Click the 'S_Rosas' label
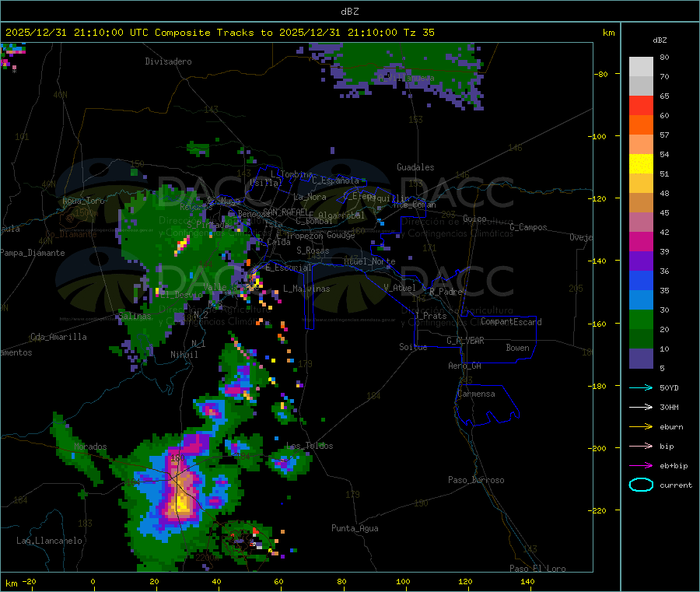Screen dimensions: 700x592 pos(313,251)
